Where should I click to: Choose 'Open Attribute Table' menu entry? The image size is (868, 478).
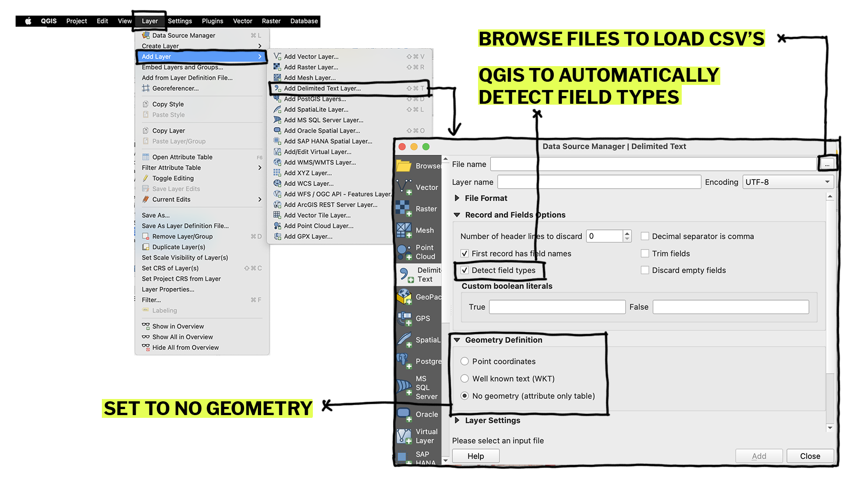coord(201,157)
